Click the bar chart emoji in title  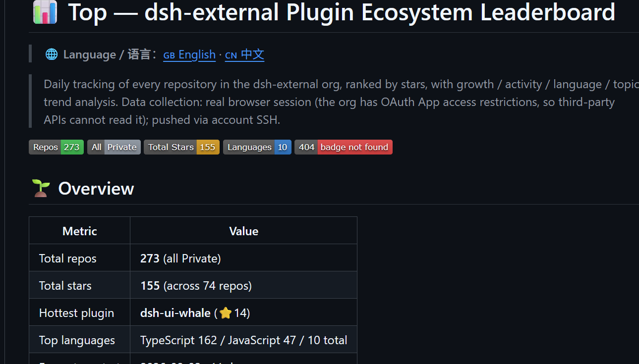(45, 12)
